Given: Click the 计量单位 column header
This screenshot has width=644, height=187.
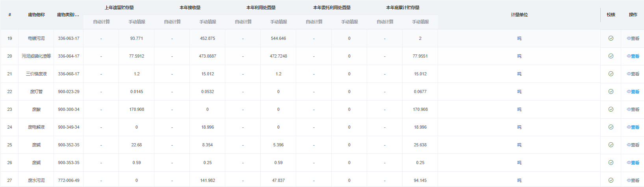Looking at the screenshot, I should [x=519, y=15].
